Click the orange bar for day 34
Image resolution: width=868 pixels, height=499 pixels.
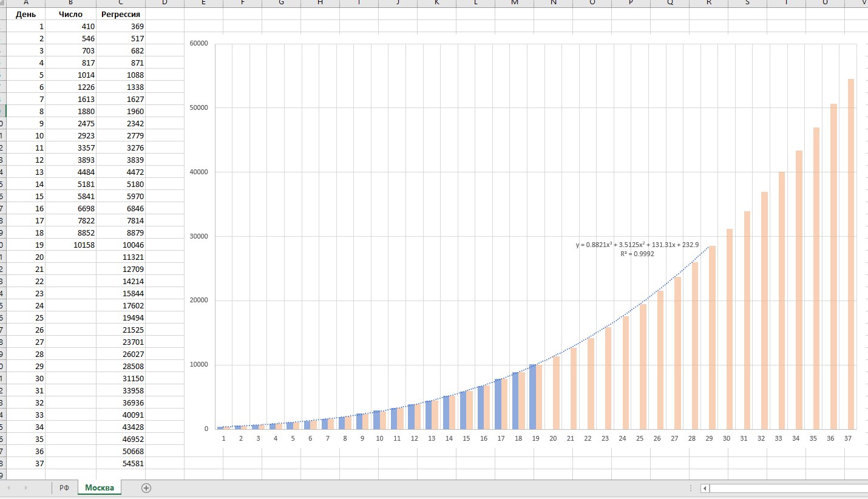799,290
